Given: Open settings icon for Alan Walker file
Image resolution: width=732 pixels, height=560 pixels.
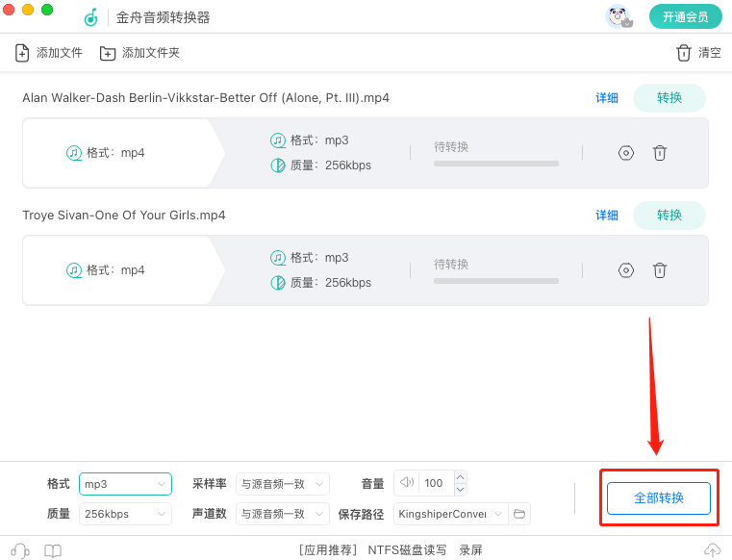Looking at the screenshot, I should coord(626,153).
